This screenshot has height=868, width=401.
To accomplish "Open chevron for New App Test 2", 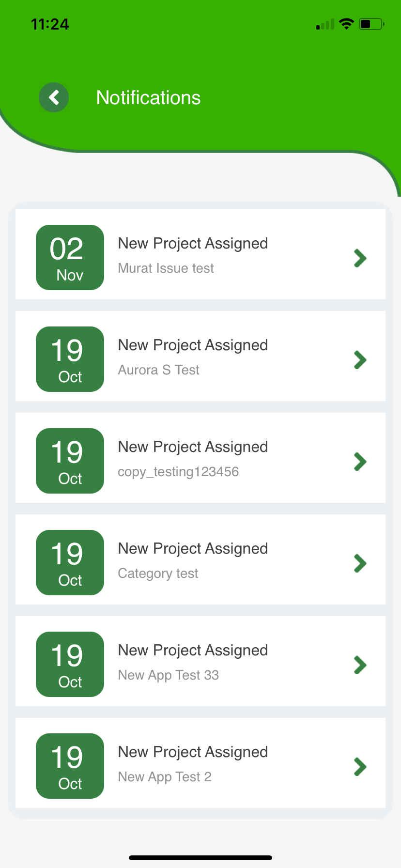I will pos(360,767).
